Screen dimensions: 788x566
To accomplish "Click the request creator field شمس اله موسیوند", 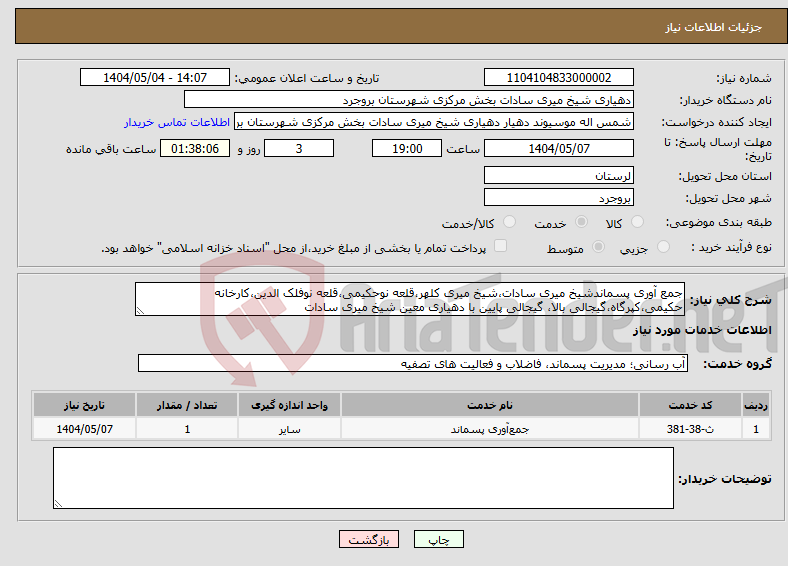I will [434, 122].
